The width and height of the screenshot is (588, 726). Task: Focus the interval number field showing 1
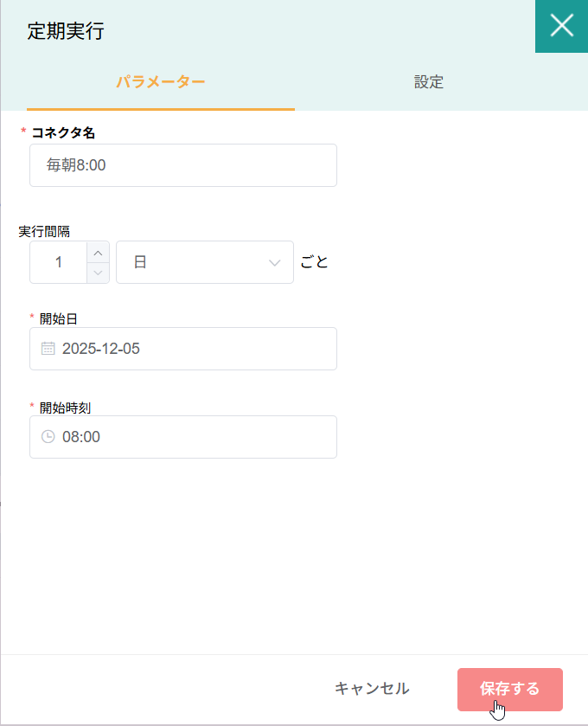point(59,262)
